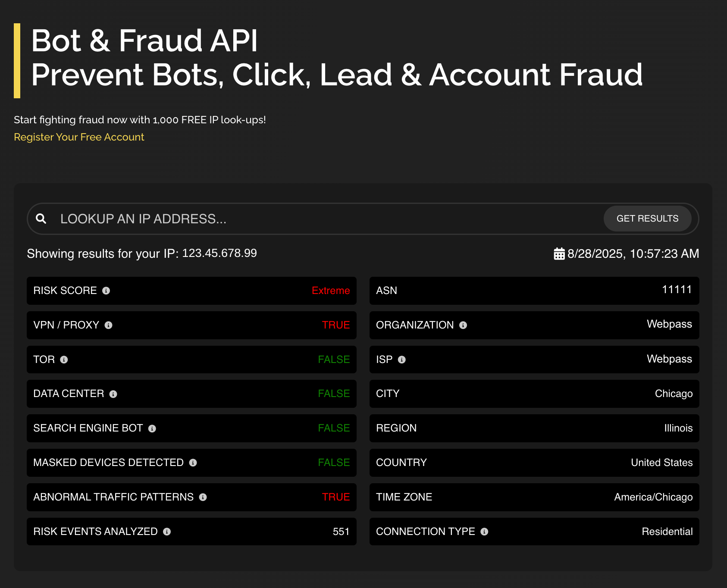Click the calendar icon beside the timestamp
The width and height of the screenshot is (727, 588).
pyautogui.click(x=559, y=253)
